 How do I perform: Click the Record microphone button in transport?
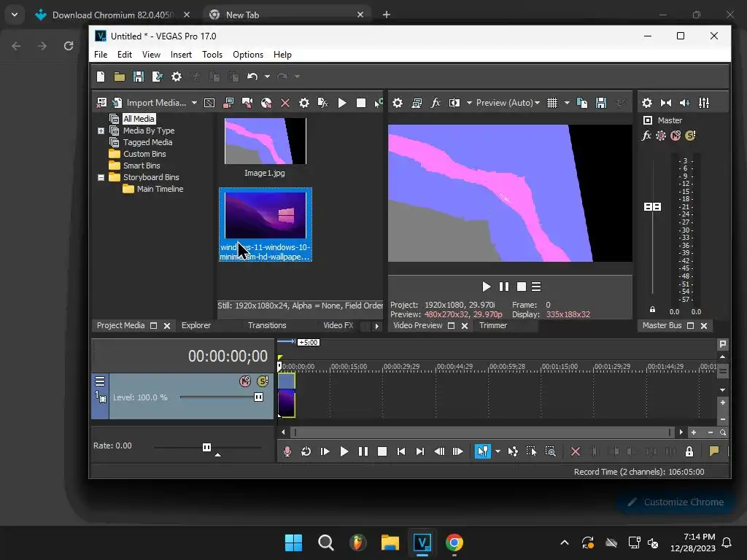pyautogui.click(x=287, y=451)
